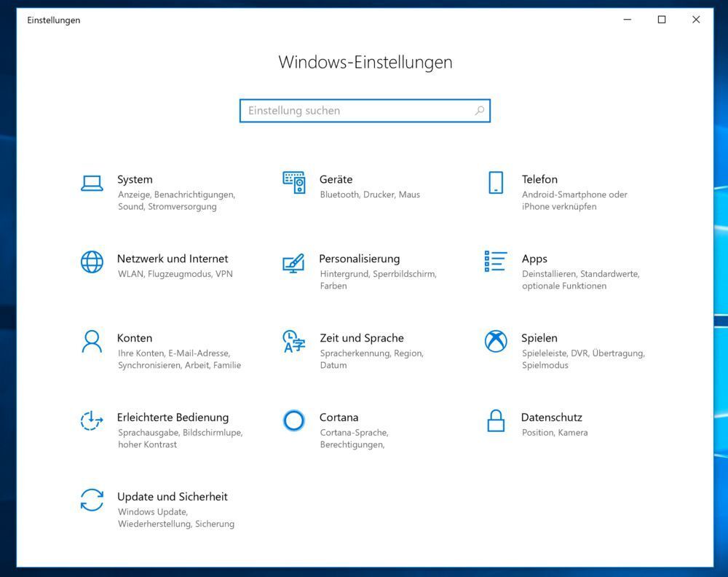Click 'Cortana-Sprache, Berechtigungen' description
The image size is (728, 577).
[x=355, y=439]
